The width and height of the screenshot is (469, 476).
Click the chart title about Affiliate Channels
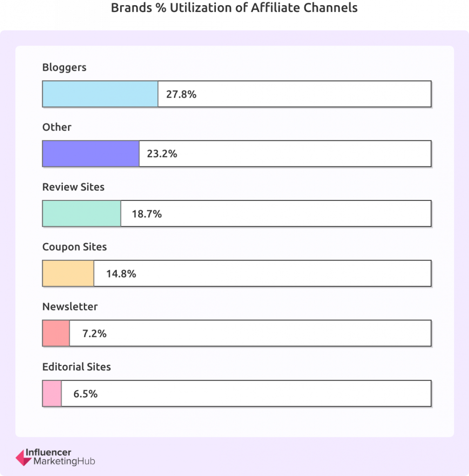pos(234,7)
